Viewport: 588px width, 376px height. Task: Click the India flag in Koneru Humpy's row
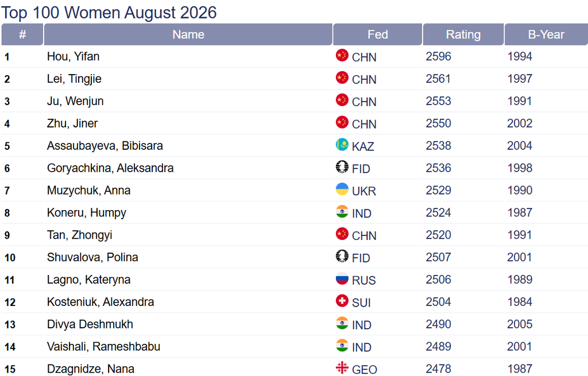point(342,211)
